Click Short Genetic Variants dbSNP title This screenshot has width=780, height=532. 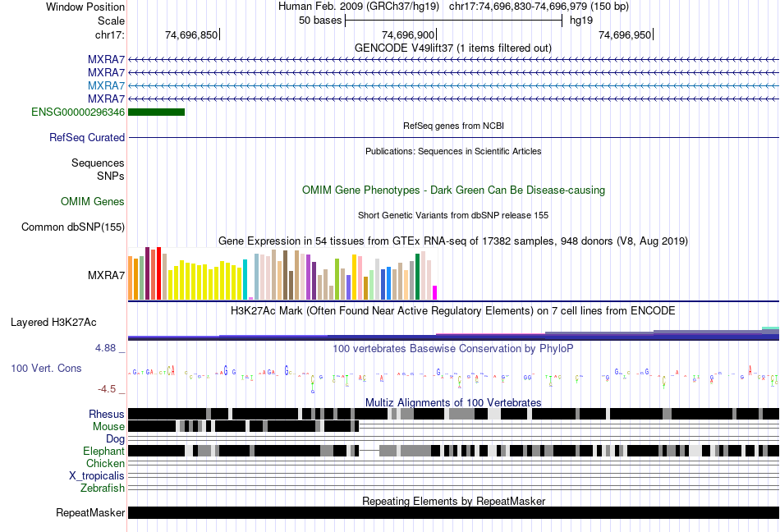pyautogui.click(x=453, y=215)
